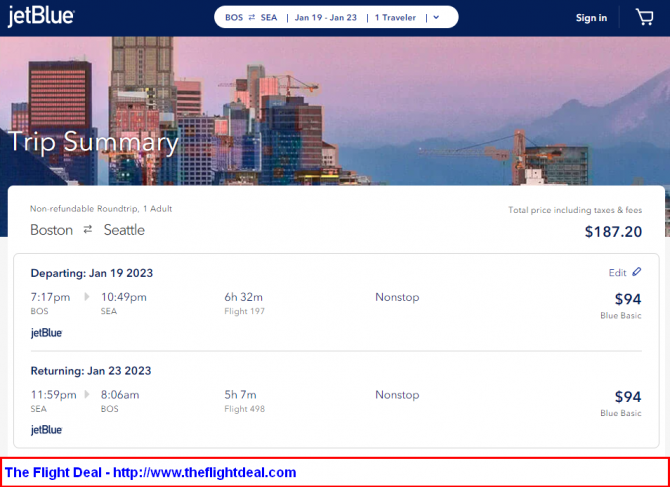Click the 11:59pm departure time
The image size is (670, 487).
coord(53,394)
